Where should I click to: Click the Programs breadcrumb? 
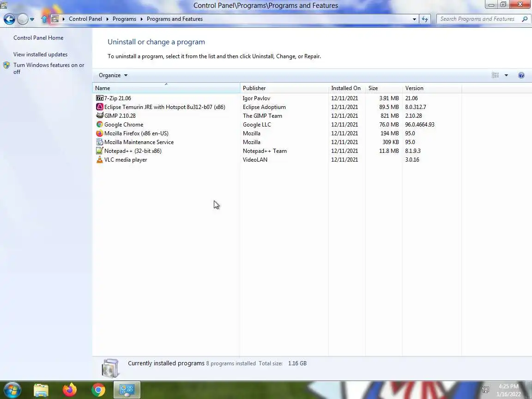[124, 19]
